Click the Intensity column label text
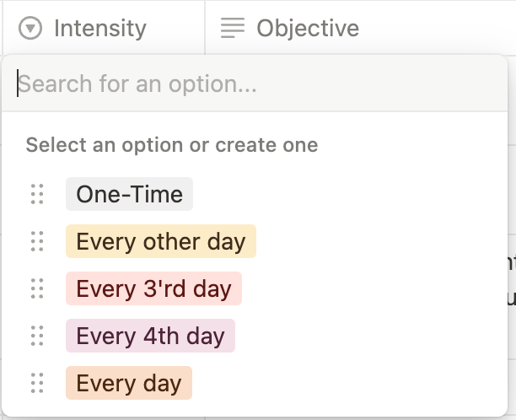This screenshot has width=516, height=420. (x=100, y=29)
